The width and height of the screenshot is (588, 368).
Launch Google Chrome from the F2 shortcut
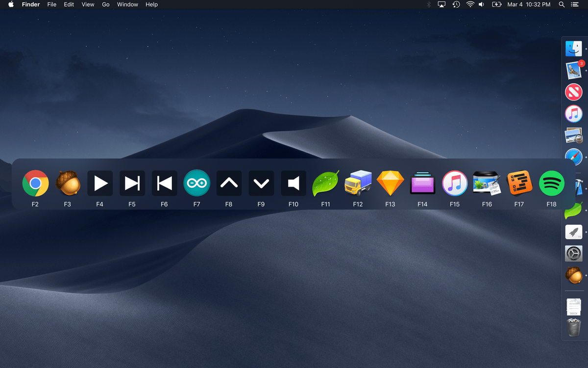click(35, 183)
